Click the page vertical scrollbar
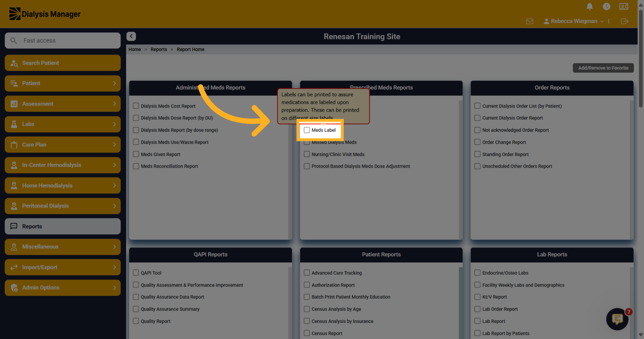Image resolution: width=644 pixels, height=339 pixels. (x=641, y=59)
